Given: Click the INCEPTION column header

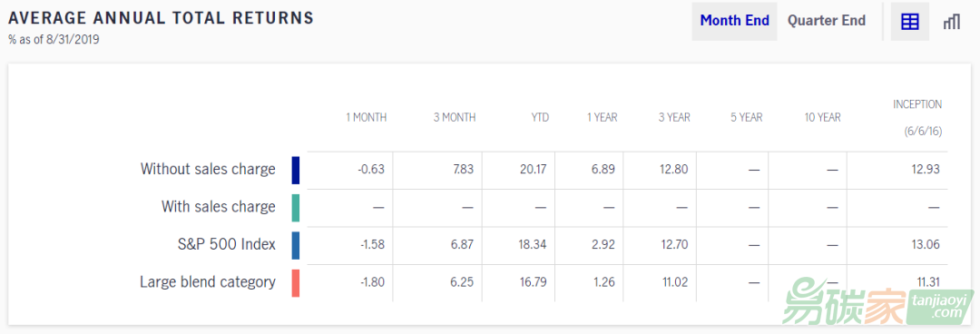Looking at the screenshot, I should tap(916, 118).
